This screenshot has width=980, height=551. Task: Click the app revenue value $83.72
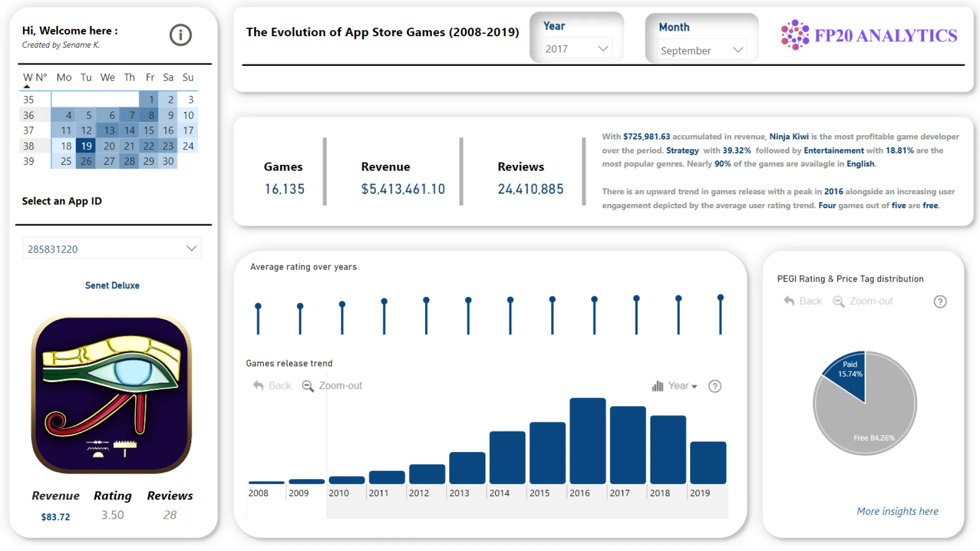point(56,517)
